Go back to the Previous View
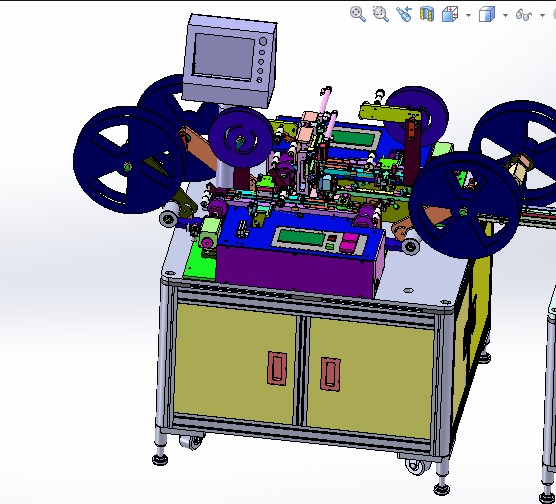Image resolution: width=556 pixels, height=504 pixels. coord(404,14)
